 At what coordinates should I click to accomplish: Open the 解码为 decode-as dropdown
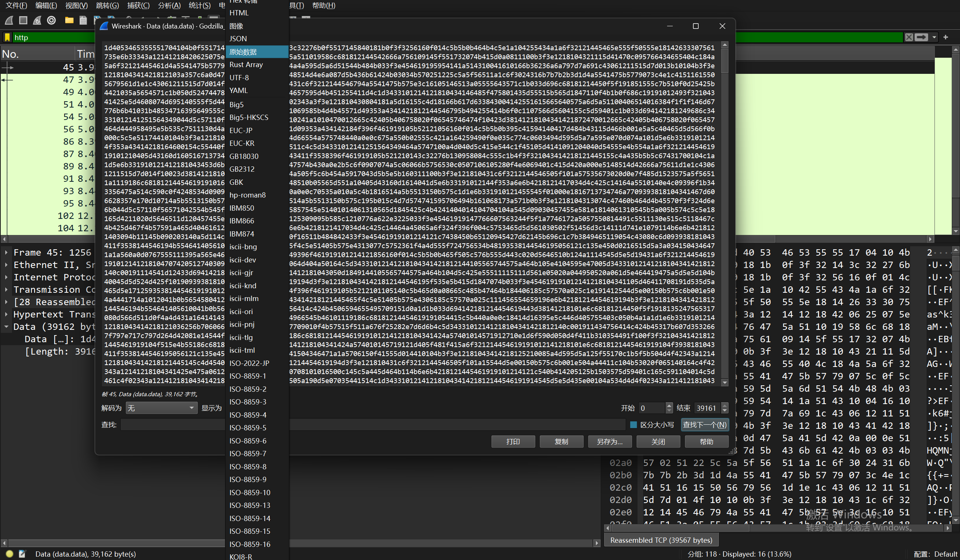pyautogui.click(x=161, y=408)
